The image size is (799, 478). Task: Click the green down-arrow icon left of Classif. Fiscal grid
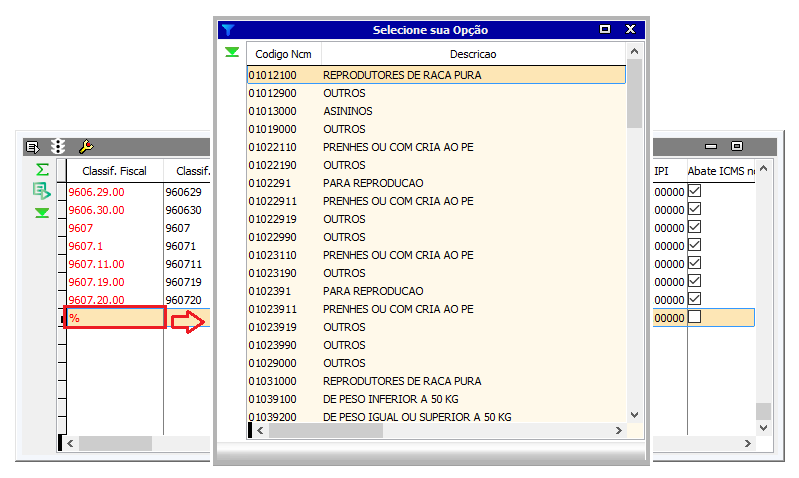42,213
